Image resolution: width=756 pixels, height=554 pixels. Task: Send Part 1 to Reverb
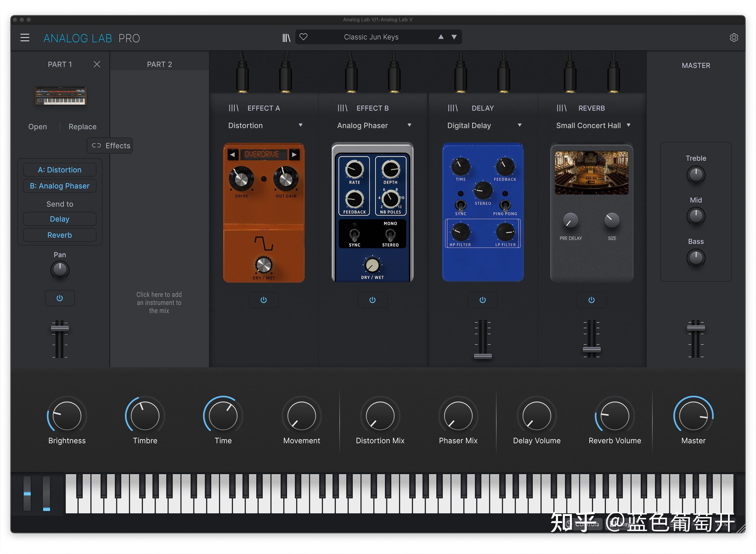pos(59,235)
